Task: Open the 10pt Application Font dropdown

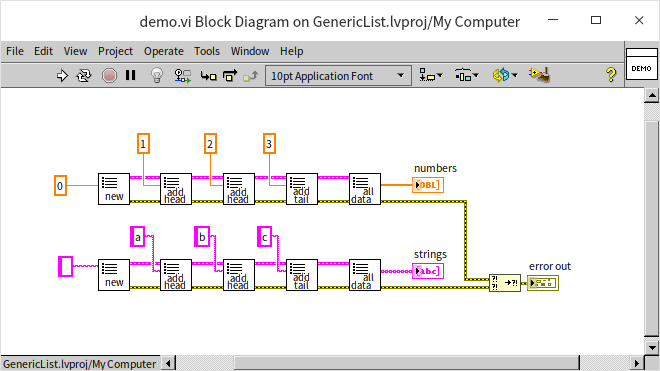Action: click(338, 76)
